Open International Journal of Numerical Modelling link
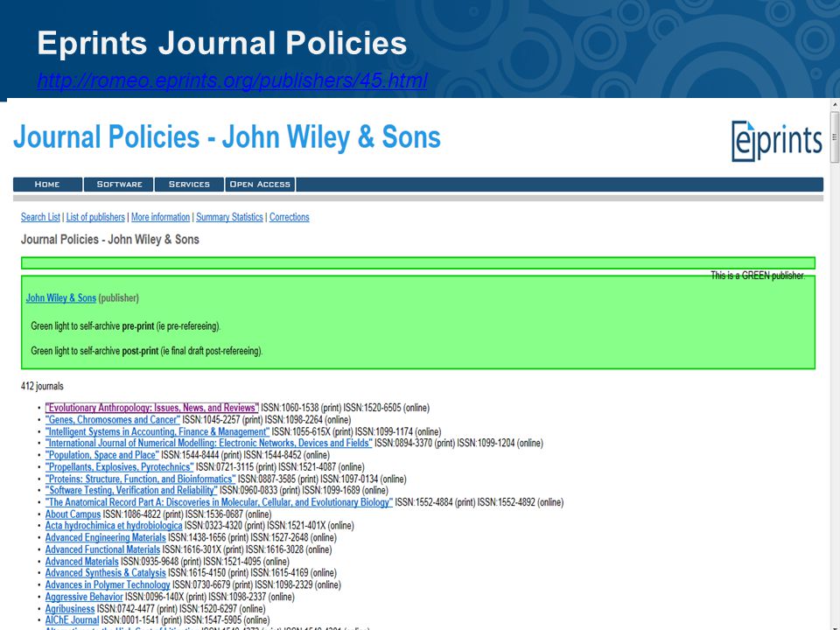Image resolution: width=840 pixels, height=630 pixels. tap(208, 443)
